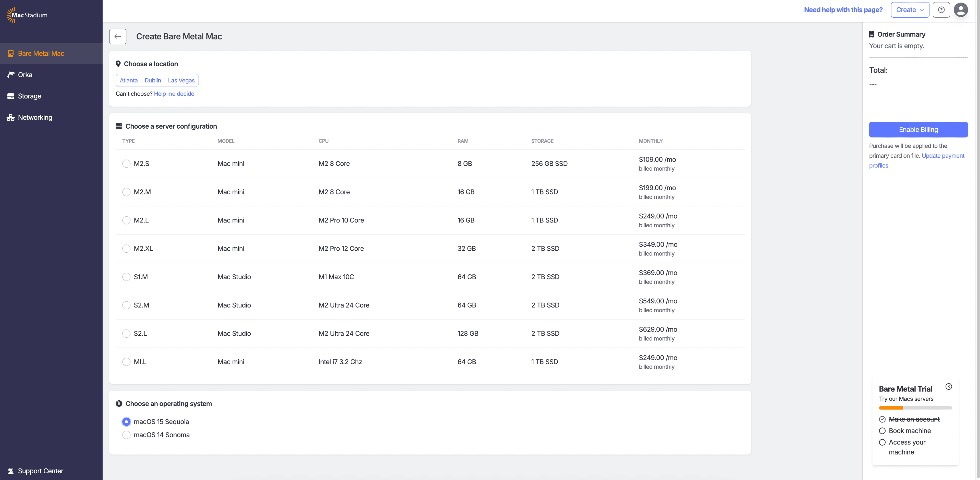
Task: Expand the Create dropdown
Action: [910, 10]
